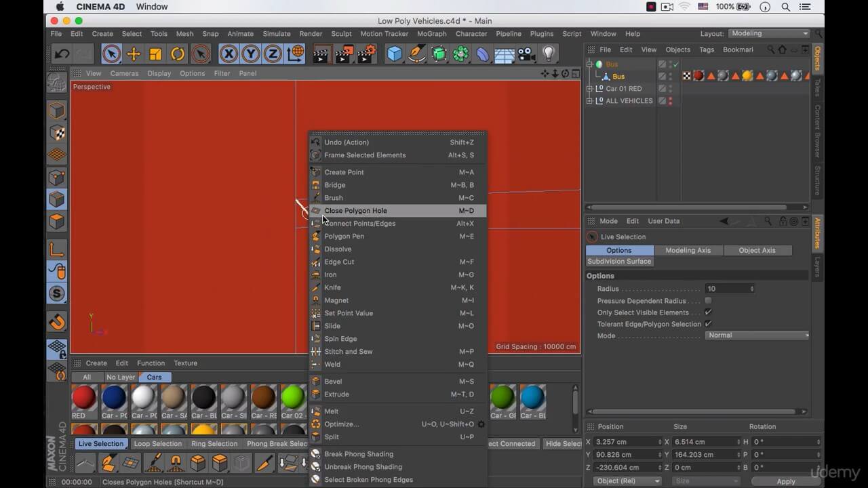Switch to the Modeling Axis tab

pos(688,250)
